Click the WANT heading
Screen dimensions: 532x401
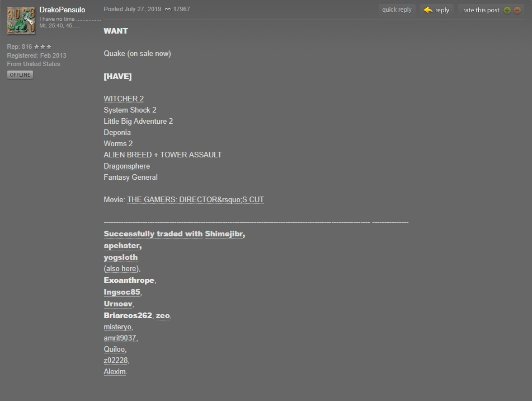116,31
